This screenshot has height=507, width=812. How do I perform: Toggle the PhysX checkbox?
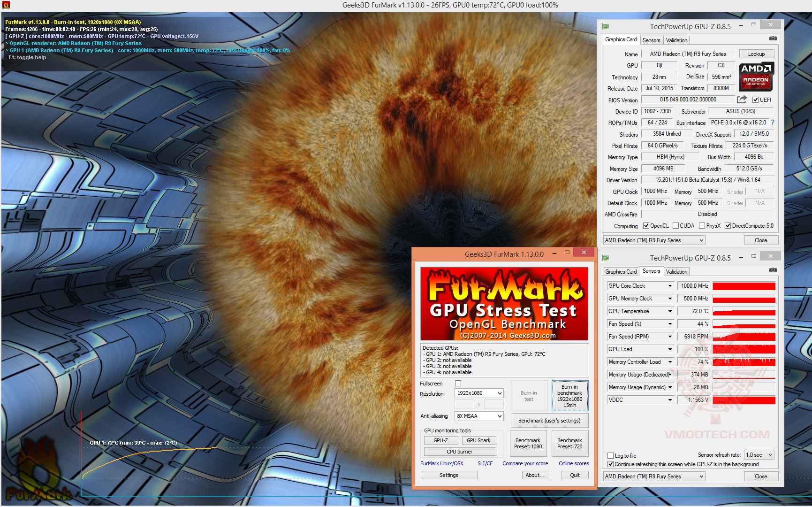pyautogui.click(x=702, y=226)
